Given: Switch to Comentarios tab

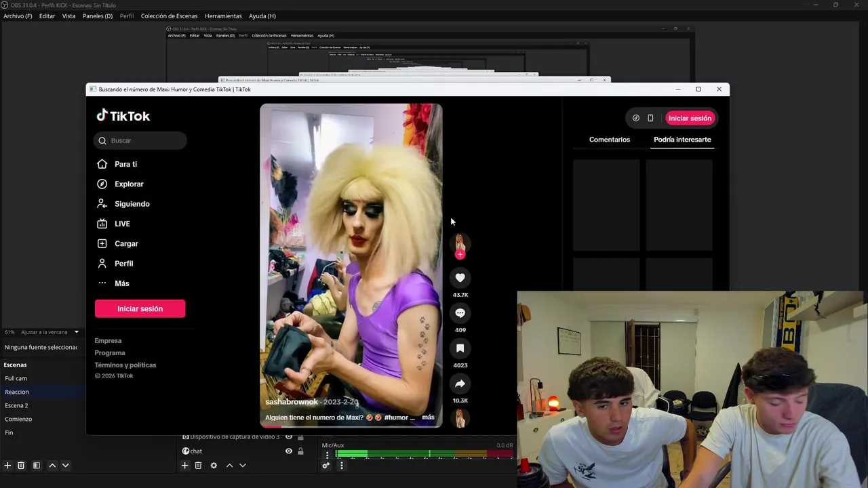Looking at the screenshot, I should tap(610, 140).
